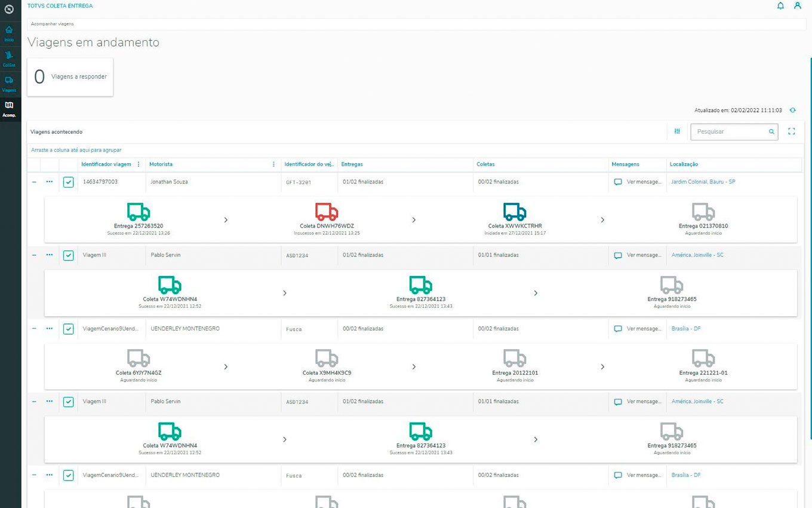This screenshot has width=812, height=508.
Task: Select the green truck Entrega 257263520 icon
Action: click(x=139, y=212)
